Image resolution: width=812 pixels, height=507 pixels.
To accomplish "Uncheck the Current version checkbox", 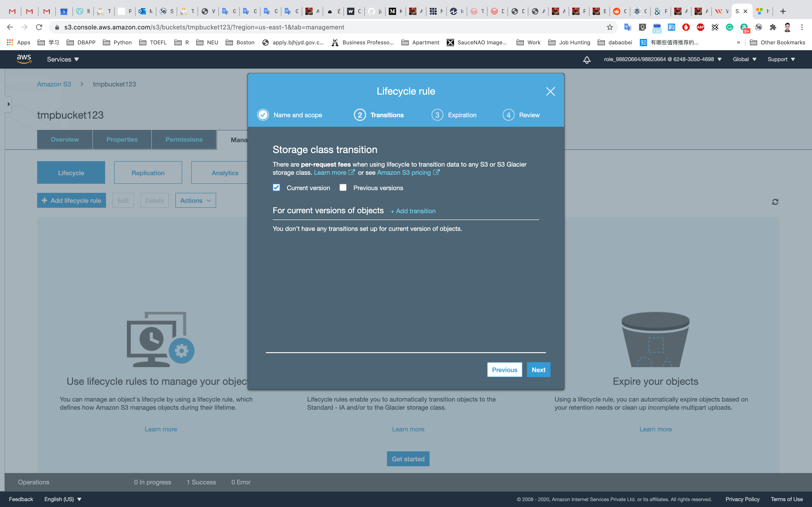I will click(x=276, y=187).
